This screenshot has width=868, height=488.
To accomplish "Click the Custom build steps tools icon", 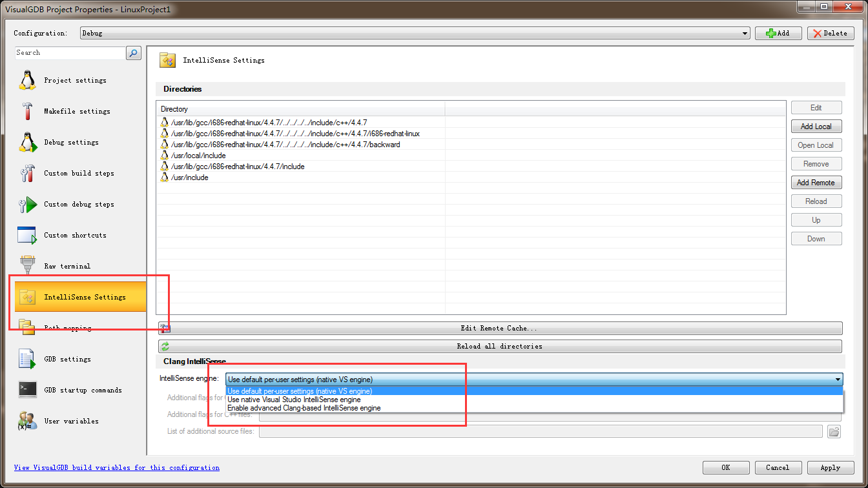I will [x=27, y=173].
